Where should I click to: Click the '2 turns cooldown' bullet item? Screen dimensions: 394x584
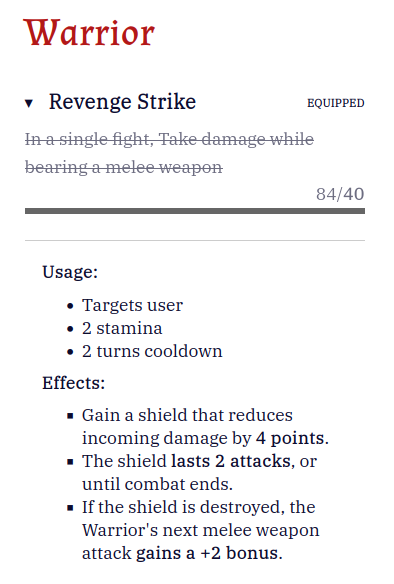click(x=152, y=352)
